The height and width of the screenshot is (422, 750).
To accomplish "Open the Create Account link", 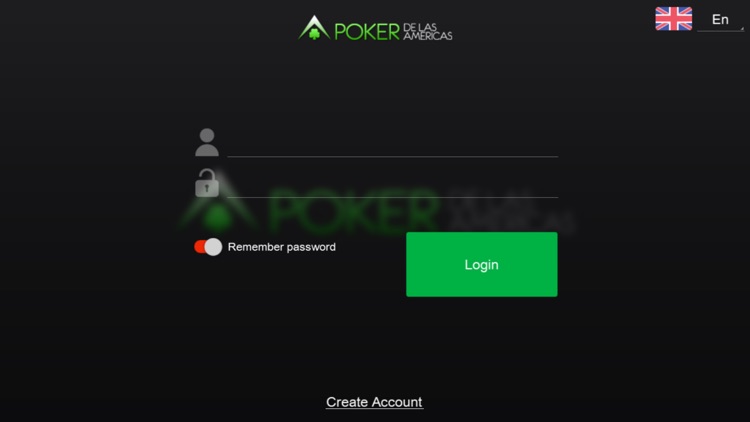I will (374, 402).
